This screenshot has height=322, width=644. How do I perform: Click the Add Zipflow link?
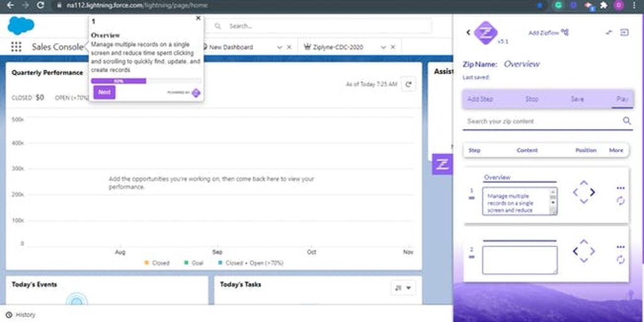tap(544, 33)
